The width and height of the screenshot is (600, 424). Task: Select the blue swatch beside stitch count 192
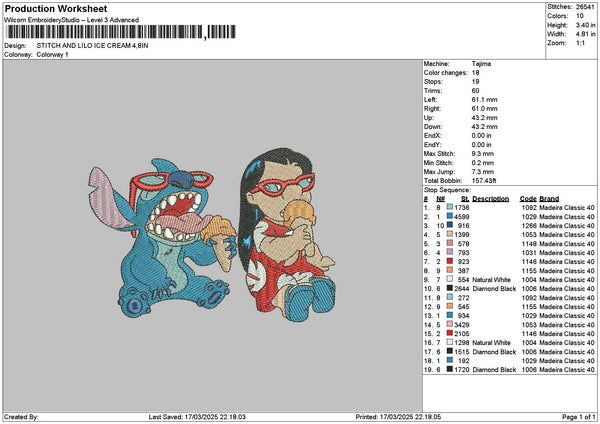point(450,360)
